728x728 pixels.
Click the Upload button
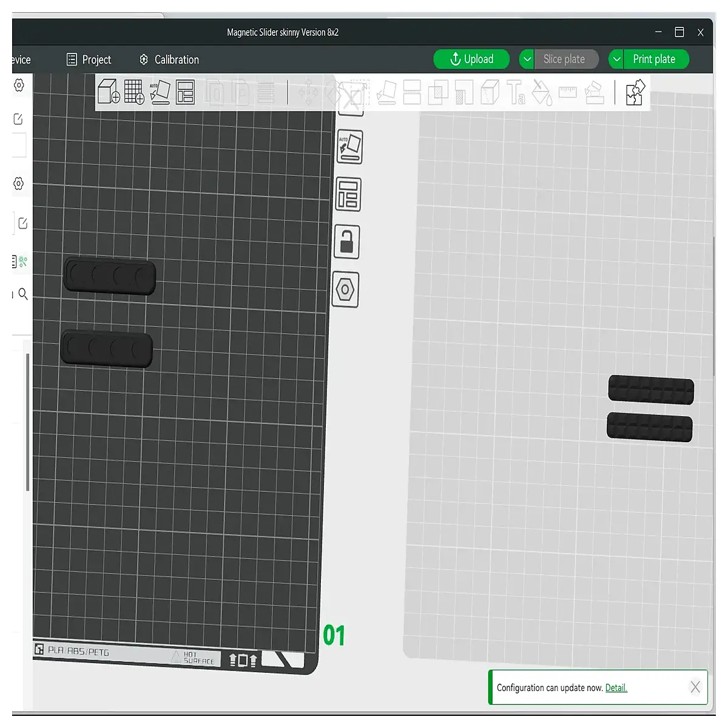(471, 59)
